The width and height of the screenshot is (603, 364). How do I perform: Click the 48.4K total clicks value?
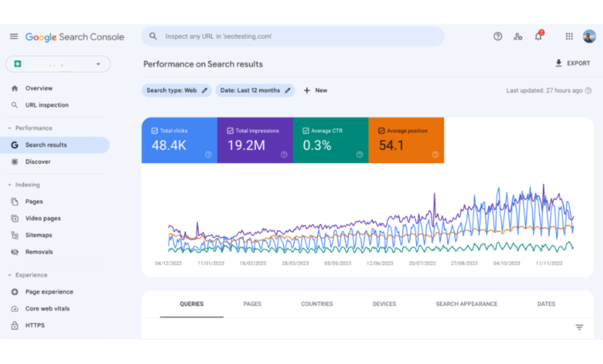169,145
